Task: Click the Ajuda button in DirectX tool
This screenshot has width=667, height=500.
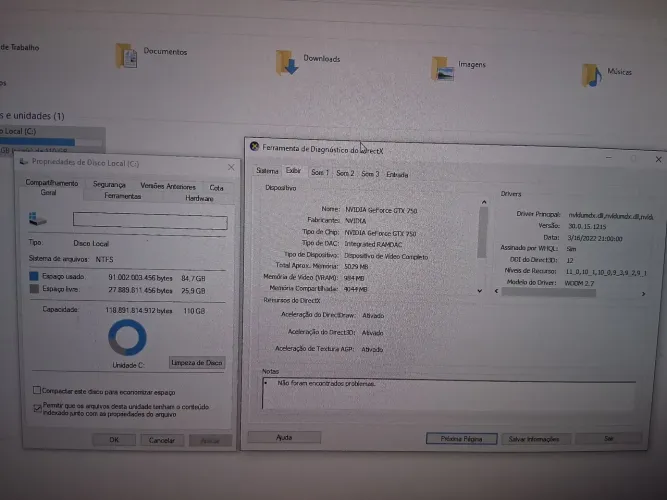Action: (284, 437)
